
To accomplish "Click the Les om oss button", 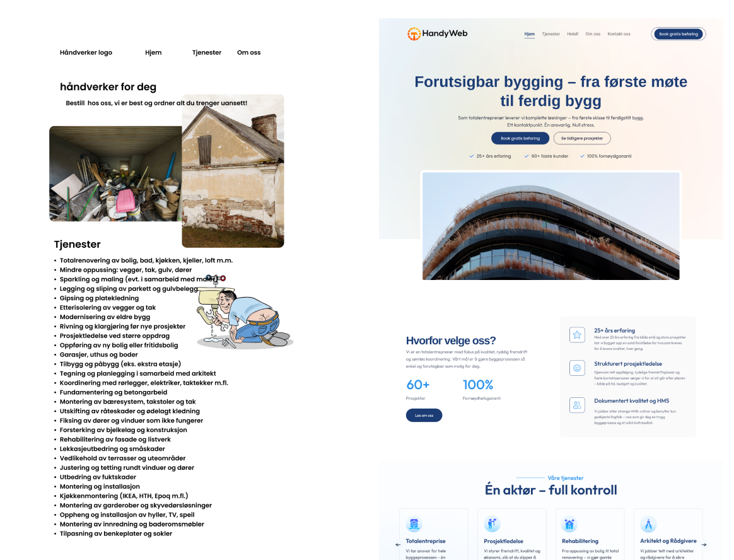I will [x=424, y=416].
